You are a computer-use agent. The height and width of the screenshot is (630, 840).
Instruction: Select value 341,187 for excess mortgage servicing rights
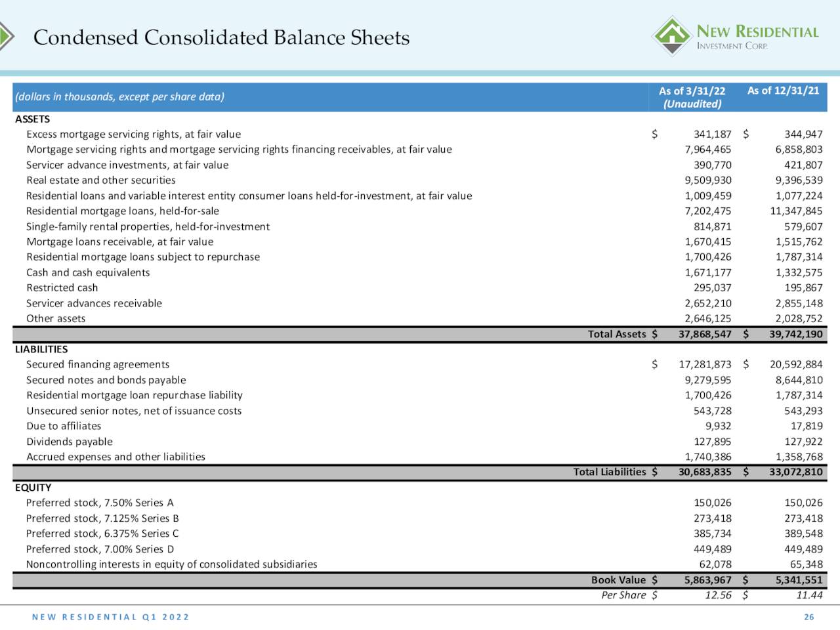pos(712,134)
